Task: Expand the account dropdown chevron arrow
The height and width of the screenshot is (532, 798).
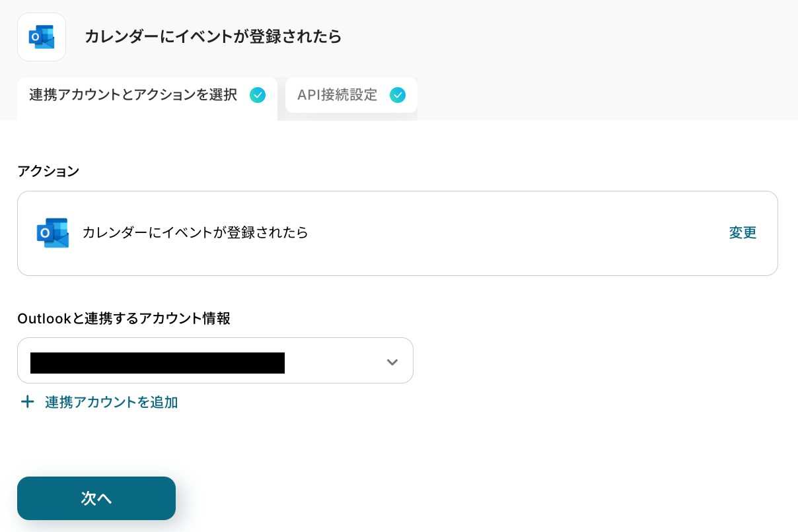Action: point(392,362)
